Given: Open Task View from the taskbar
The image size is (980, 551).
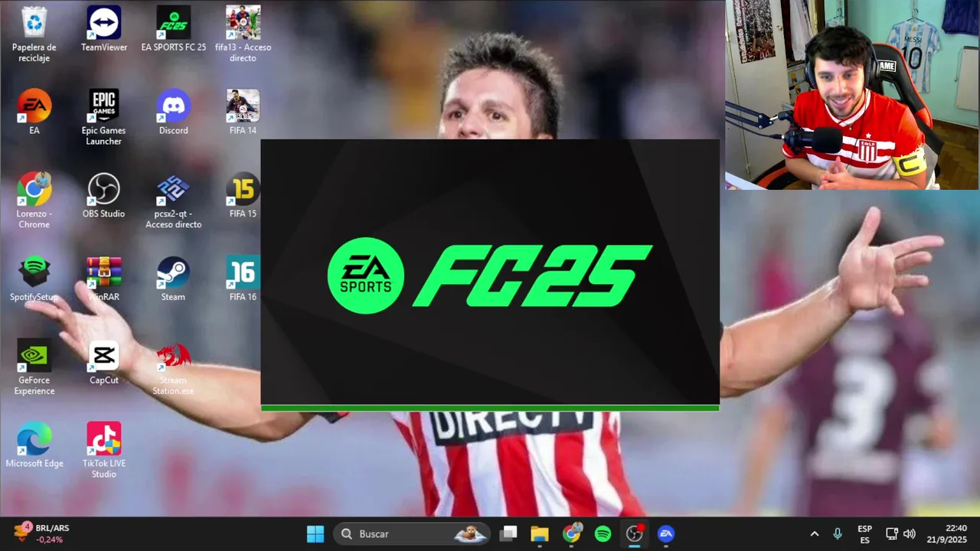Looking at the screenshot, I should pyautogui.click(x=508, y=533).
